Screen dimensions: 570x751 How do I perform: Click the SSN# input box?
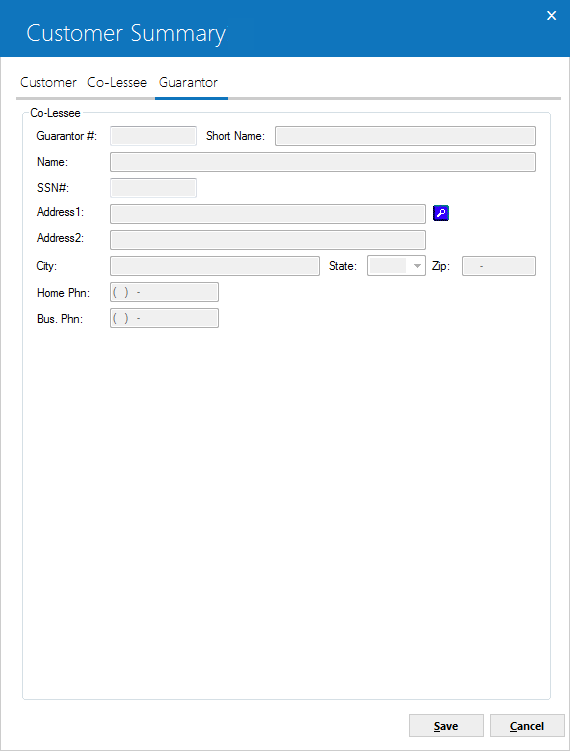click(153, 188)
